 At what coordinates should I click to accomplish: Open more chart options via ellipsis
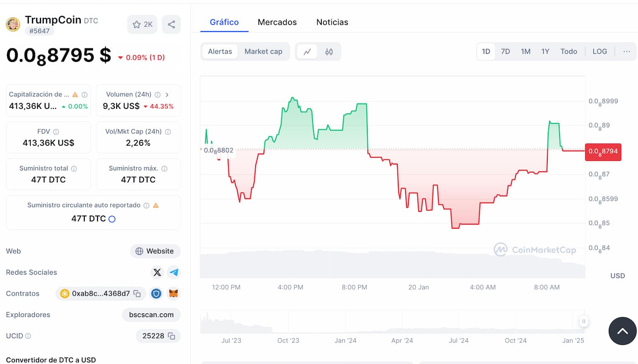pos(626,51)
